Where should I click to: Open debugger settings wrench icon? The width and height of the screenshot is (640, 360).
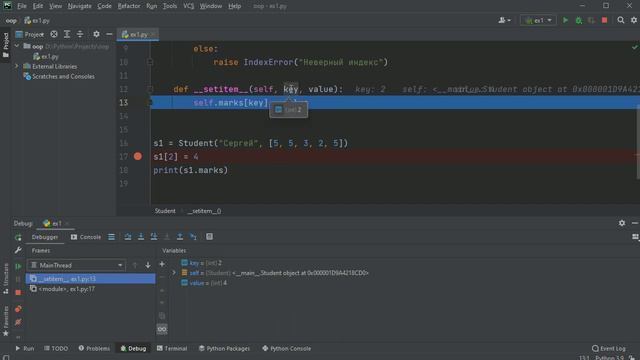18,250
